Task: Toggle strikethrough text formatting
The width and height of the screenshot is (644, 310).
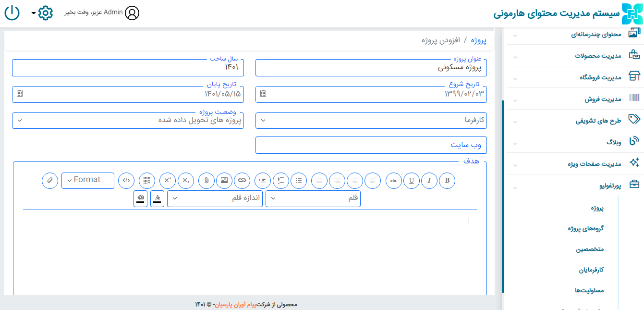Action: [394, 180]
